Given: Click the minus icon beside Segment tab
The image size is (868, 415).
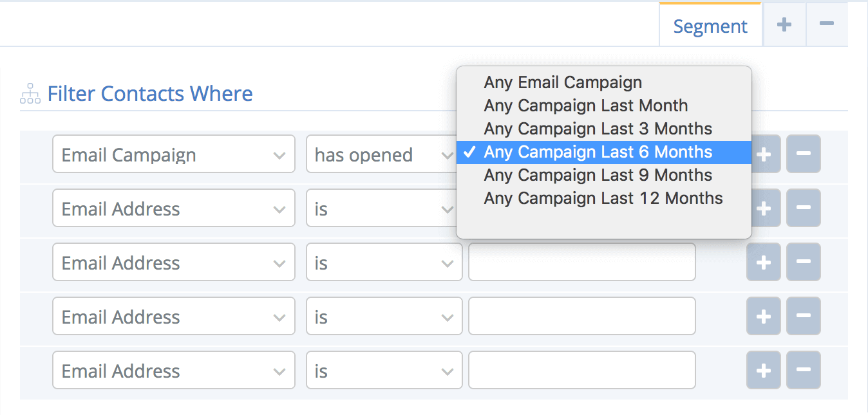Looking at the screenshot, I should [827, 24].
